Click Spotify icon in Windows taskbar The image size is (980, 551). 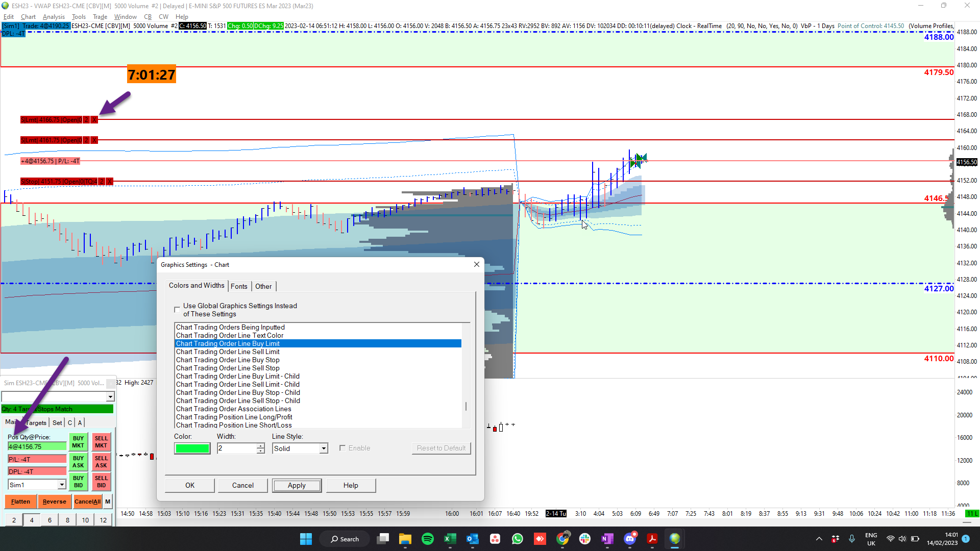[x=428, y=539]
